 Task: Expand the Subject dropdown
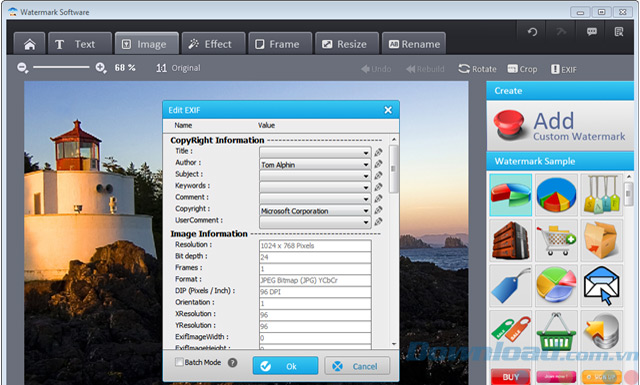[x=366, y=176]
